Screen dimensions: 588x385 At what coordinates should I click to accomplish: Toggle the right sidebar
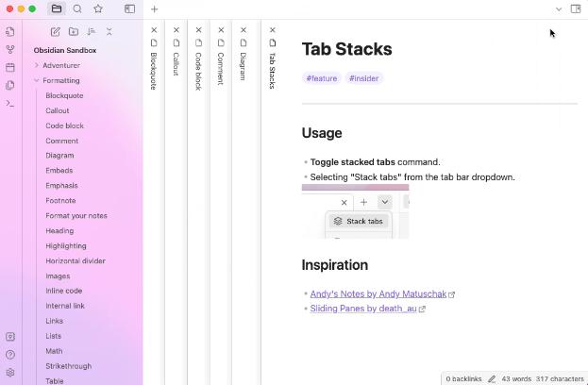576,9
